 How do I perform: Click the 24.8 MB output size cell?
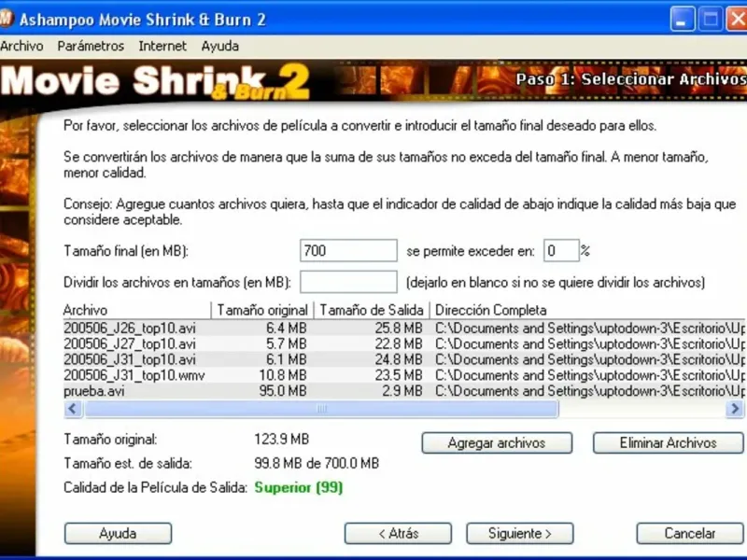click(399, 359)
